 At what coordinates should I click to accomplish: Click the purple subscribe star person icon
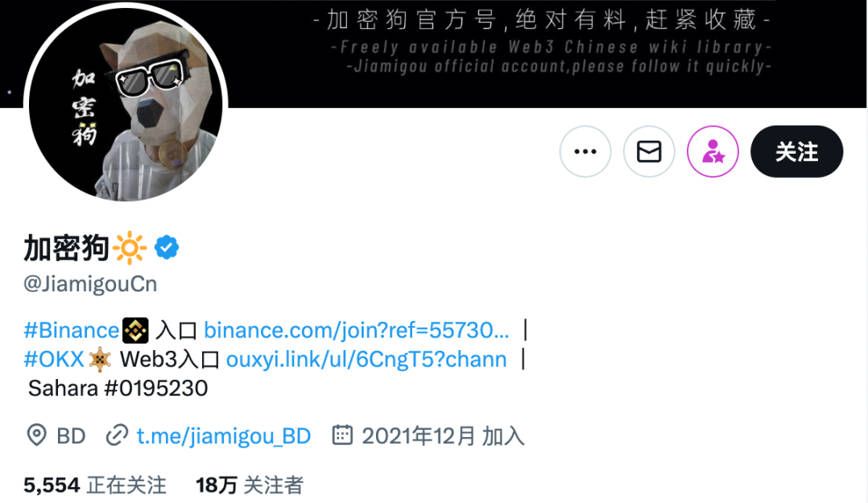[713, 151]
